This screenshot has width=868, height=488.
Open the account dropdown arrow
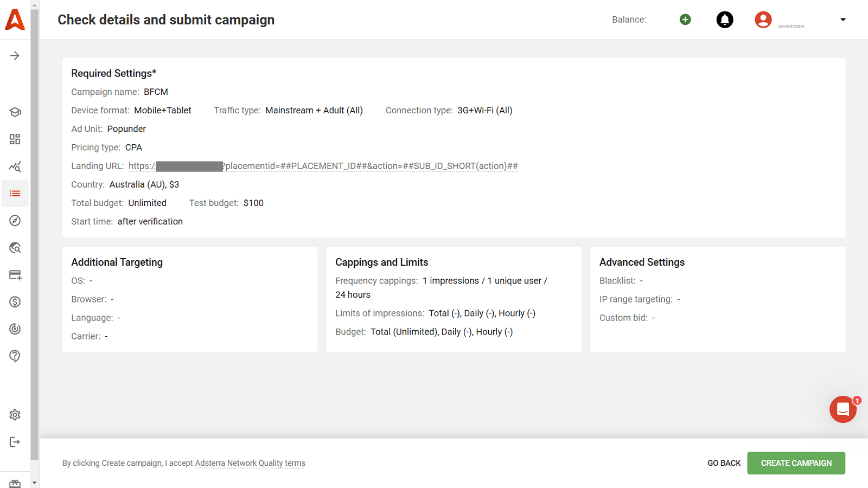coord(843,20)
